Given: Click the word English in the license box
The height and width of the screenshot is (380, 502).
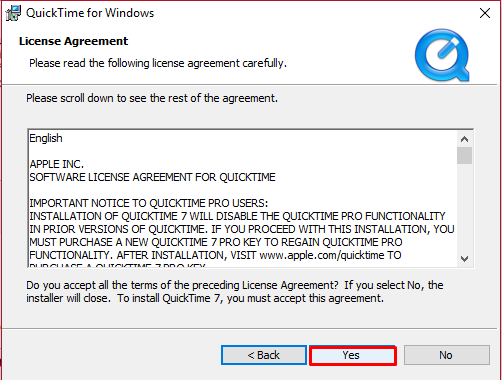Looking at the screenshot, I should click(46, 138).
